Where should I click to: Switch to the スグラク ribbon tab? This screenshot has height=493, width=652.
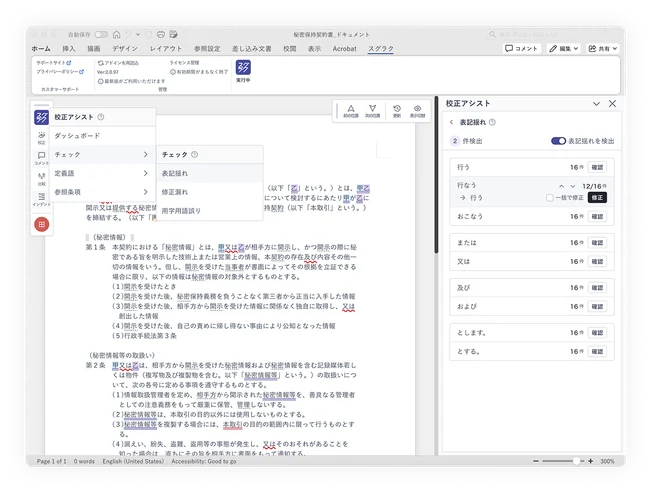point(381,49)
